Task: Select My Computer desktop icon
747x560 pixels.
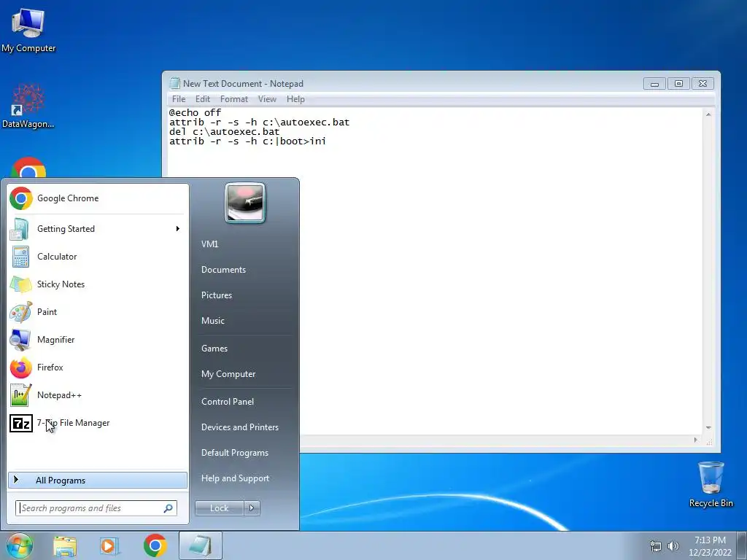Action: click(28, 31)
